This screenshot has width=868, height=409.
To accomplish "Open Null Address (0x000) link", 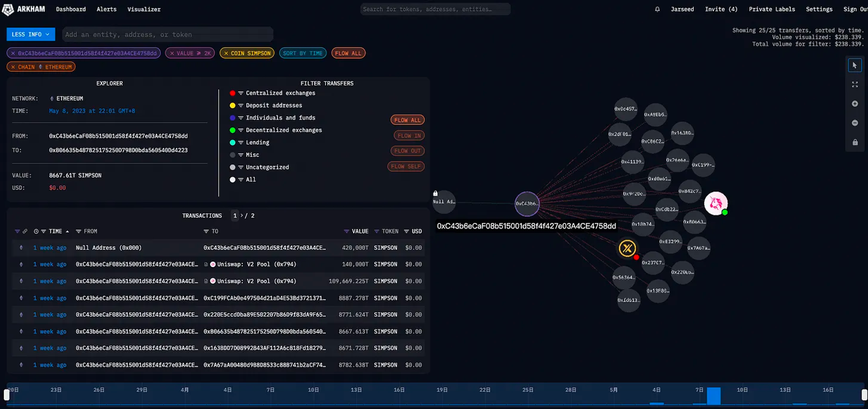I will (x=108, y=248).
